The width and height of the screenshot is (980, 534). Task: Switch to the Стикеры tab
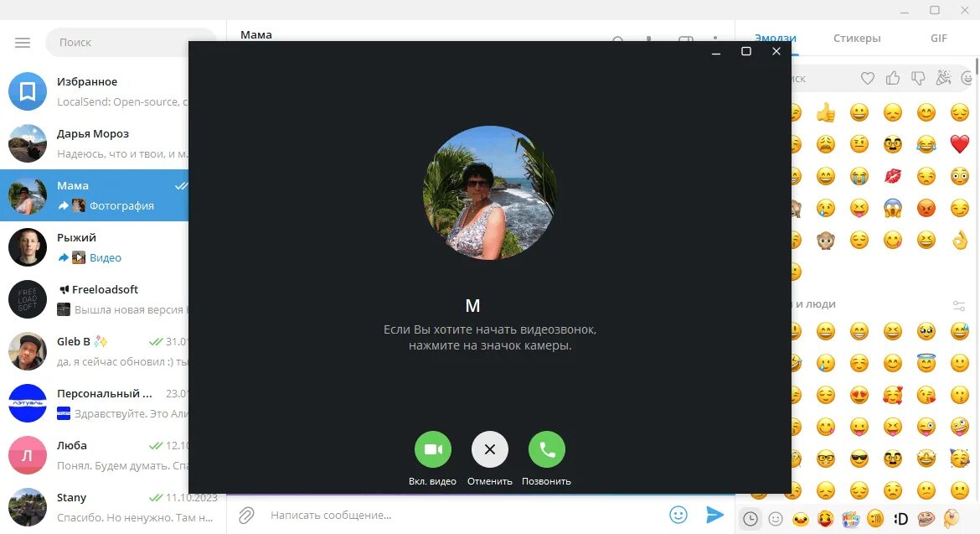(857, 39)
